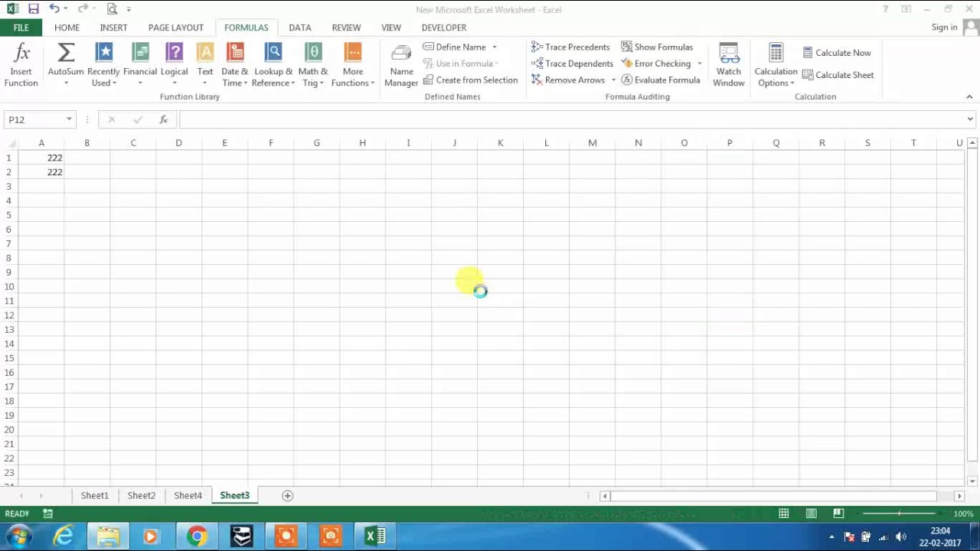The width and height of the screenshot is (980, 551).
Task: Open the Name Manager
Action: 401,65
